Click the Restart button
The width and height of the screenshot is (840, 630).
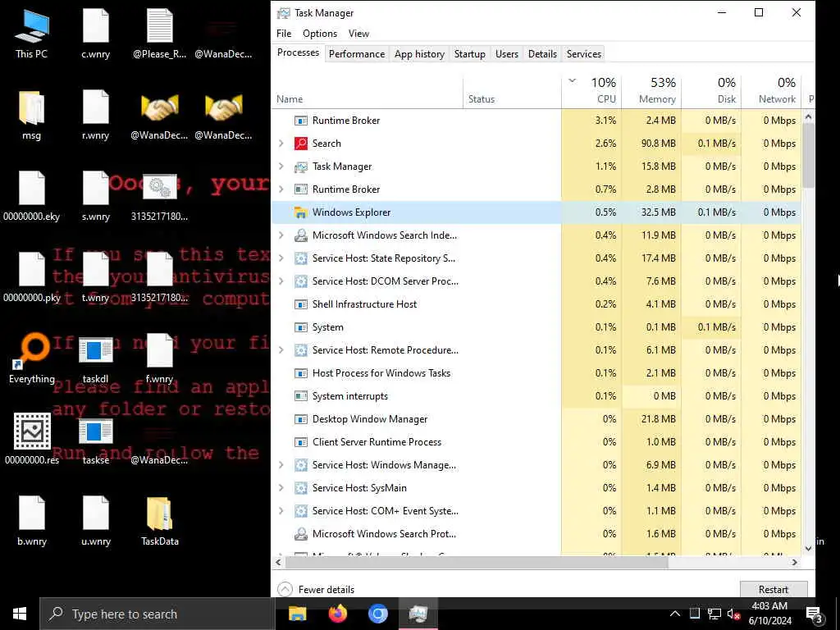click(774, 589)
